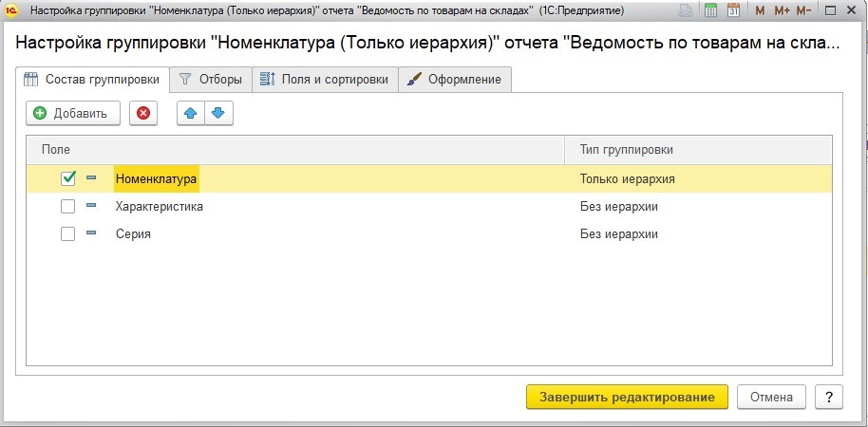The height and width of the screenshot is (427, 868).
Task: Click the M+ memory add button
Action: coord(782,10)
